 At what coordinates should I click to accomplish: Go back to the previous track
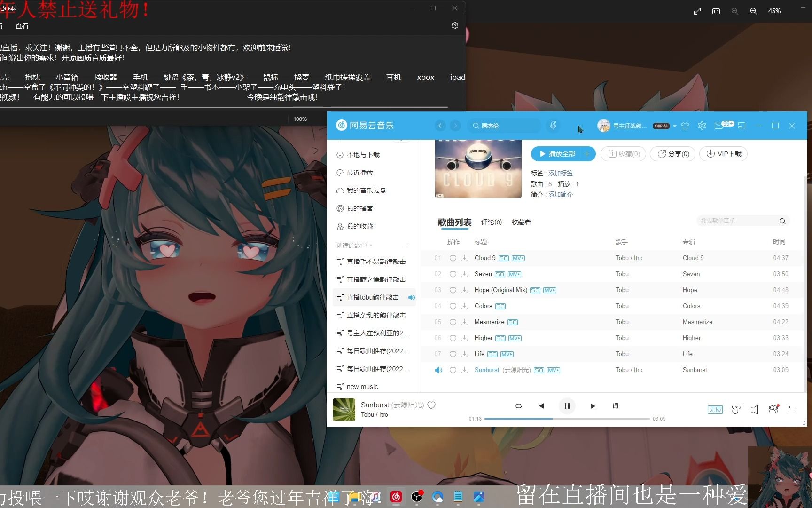541,406
